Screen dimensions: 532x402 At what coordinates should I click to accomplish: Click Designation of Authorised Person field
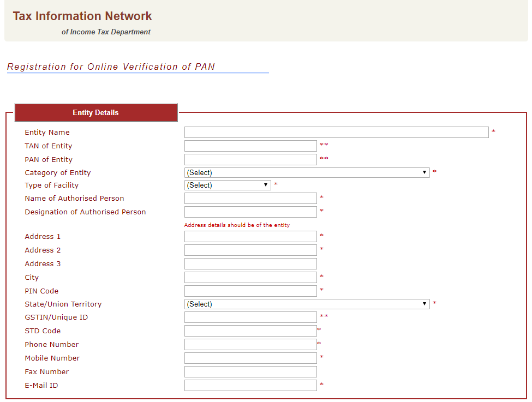click(250, 212)
